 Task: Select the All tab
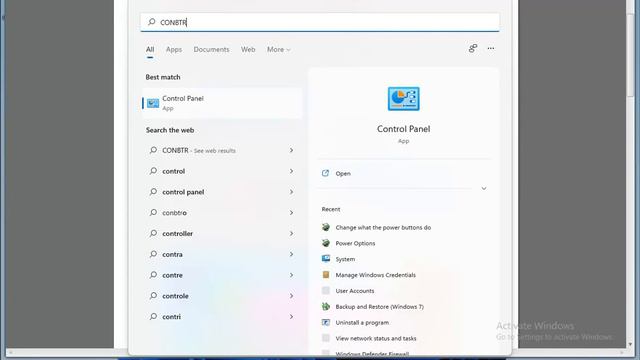tap(150, 49)
